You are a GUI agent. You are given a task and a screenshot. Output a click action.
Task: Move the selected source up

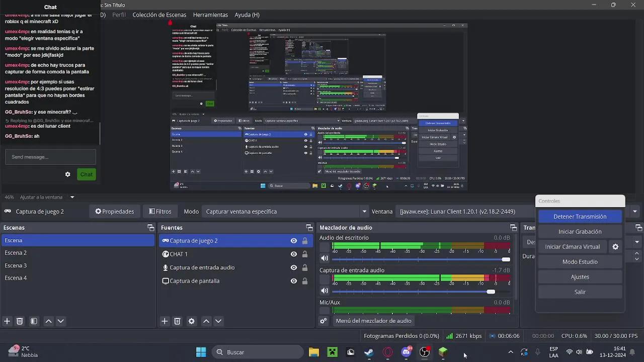(x=206, y=321)
